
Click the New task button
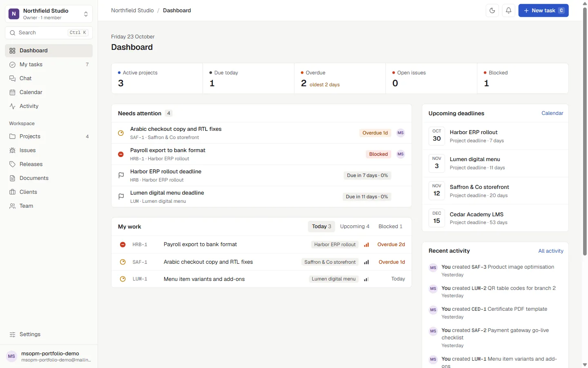click(543, 11)
